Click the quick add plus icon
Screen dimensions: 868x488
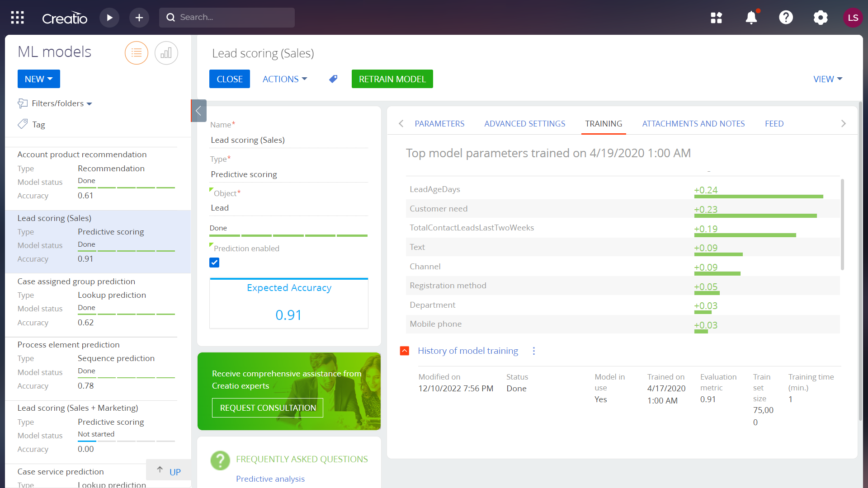139,17
